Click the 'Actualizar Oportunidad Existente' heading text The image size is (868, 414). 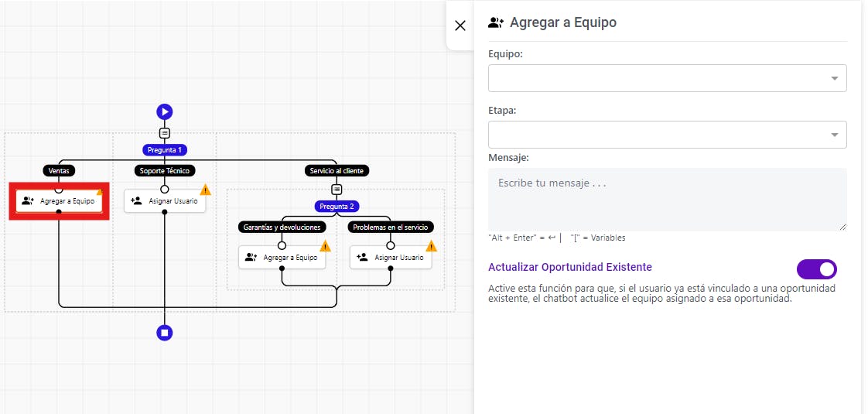pyautogui.click(x=570, y=267)
